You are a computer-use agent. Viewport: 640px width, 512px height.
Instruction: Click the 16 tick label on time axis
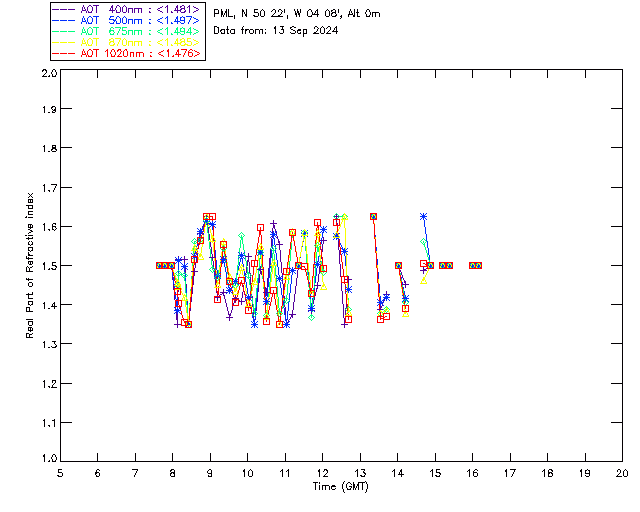click(x=472, y=473)
